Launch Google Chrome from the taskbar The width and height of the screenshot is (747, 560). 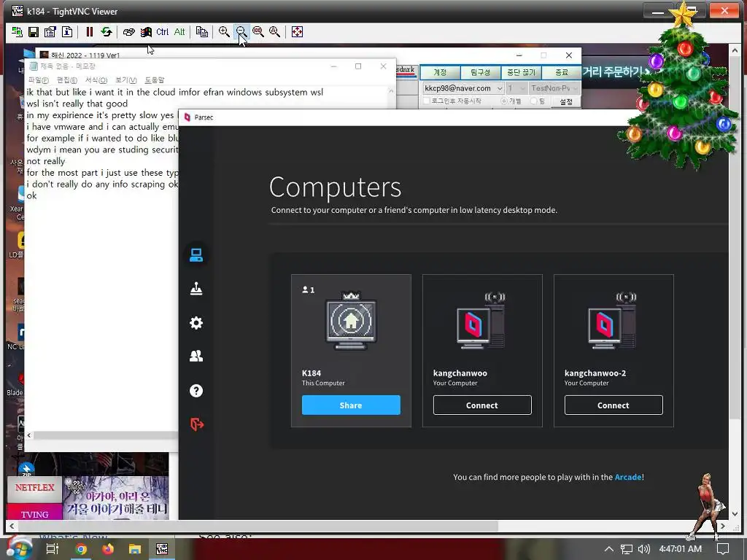click(x=82, y=549)
